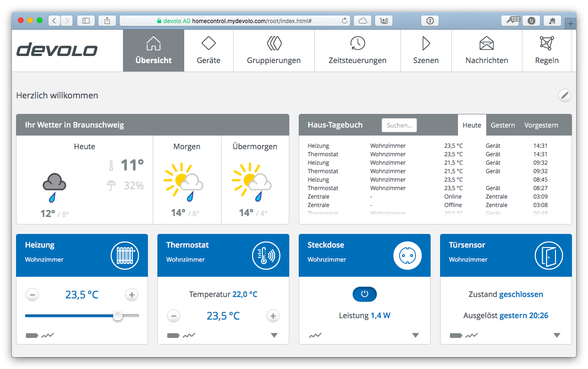
Task: Toggle the Safari sidebar view
Action: tap(86, 21)
